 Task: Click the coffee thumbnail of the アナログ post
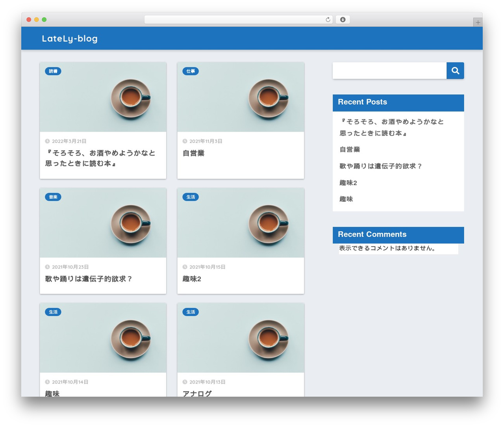click(x=241, y=338)
